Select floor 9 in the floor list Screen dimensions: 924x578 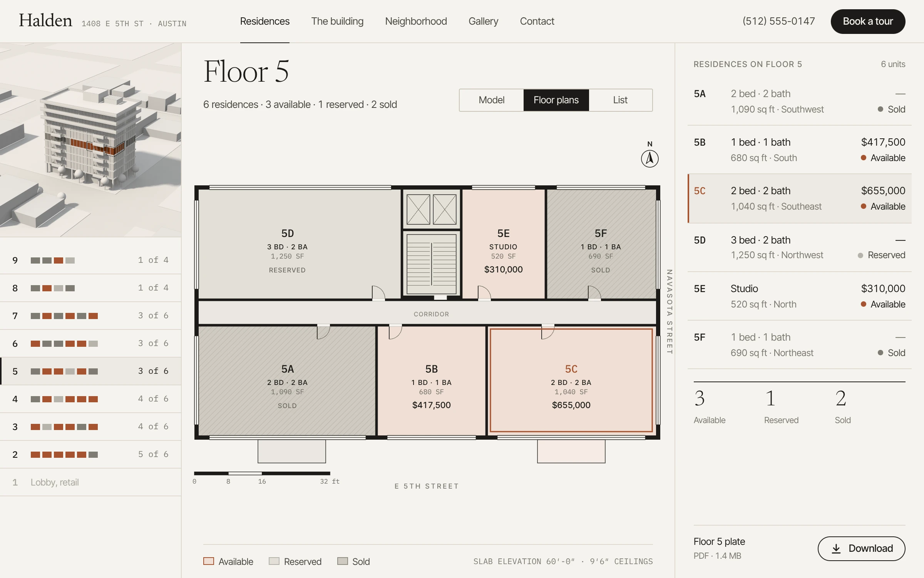(x=90, y=260)
